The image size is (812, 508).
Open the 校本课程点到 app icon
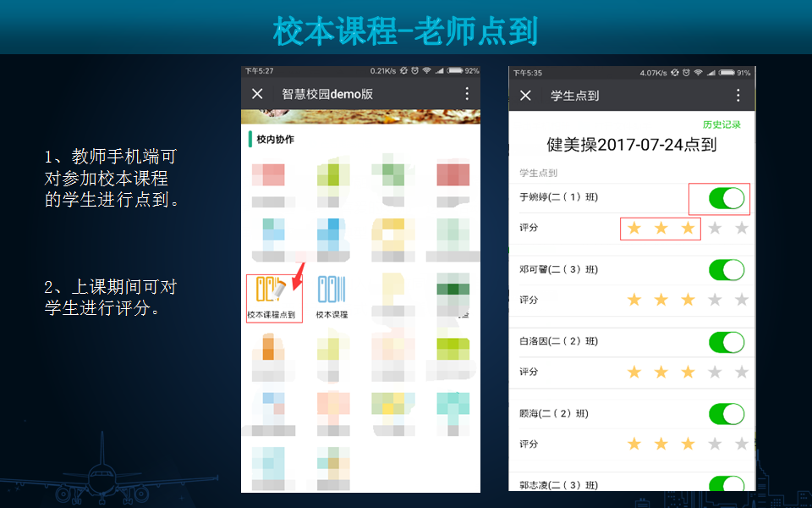coord(274,297)
